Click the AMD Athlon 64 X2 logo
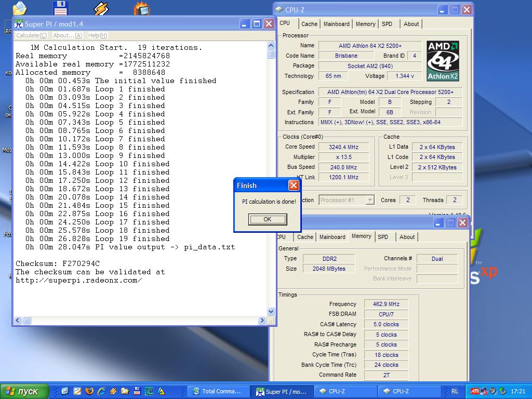The height and width of the screenshot is (399, 532). (443, 61)
